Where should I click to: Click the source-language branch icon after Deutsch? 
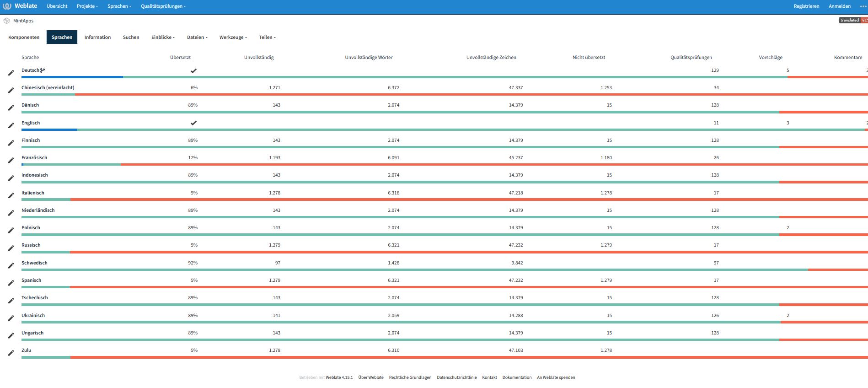pos(43,70)
